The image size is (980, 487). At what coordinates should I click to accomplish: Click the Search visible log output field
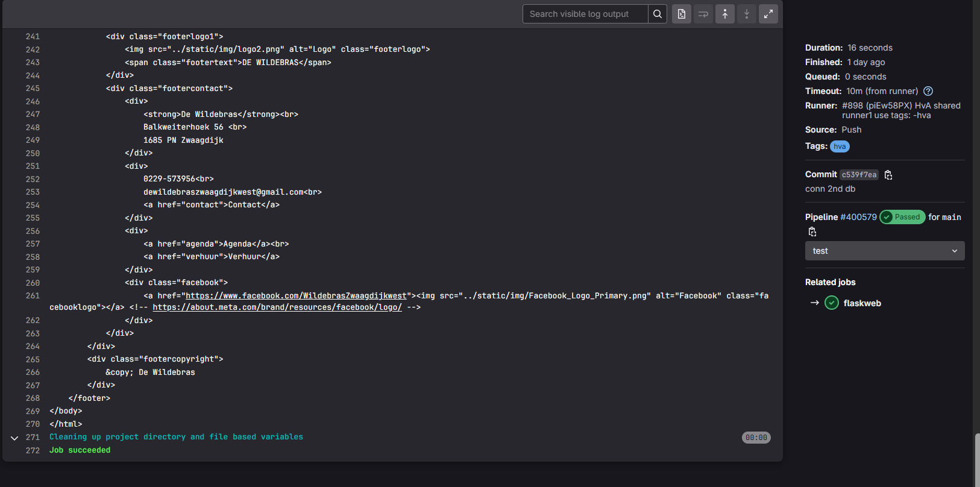click(585, 14)
